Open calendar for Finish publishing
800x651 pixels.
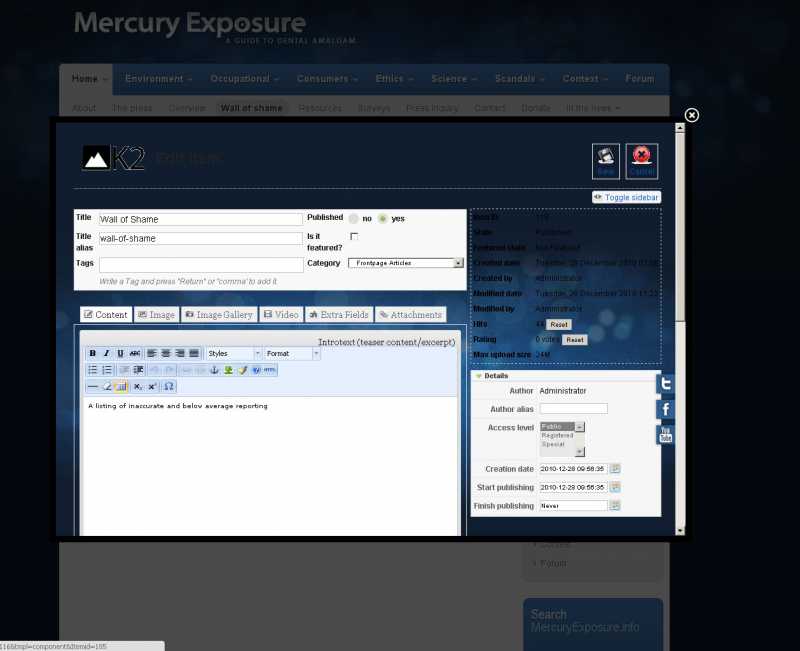click(x=615, y=506)
